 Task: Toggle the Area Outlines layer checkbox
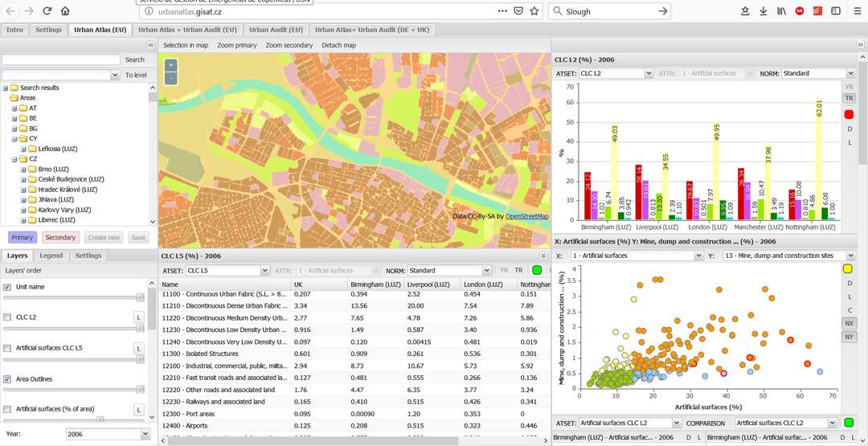(7, 379)
